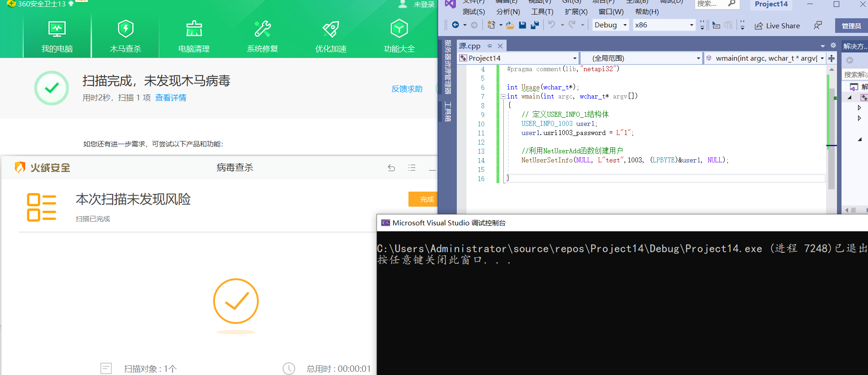Open the 扩展(X) menu
The image size is (868, 375).
[576, 12]
